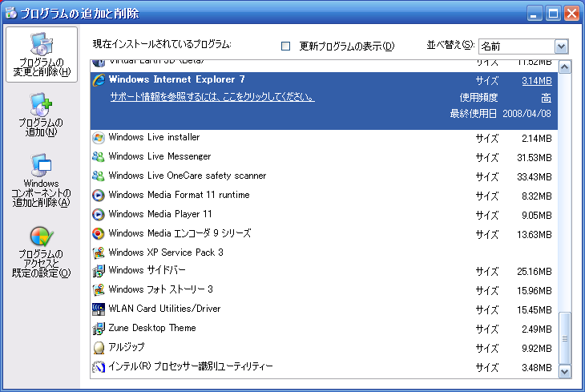
Task: Open the IE7 support information link
Action: point(212,97)
